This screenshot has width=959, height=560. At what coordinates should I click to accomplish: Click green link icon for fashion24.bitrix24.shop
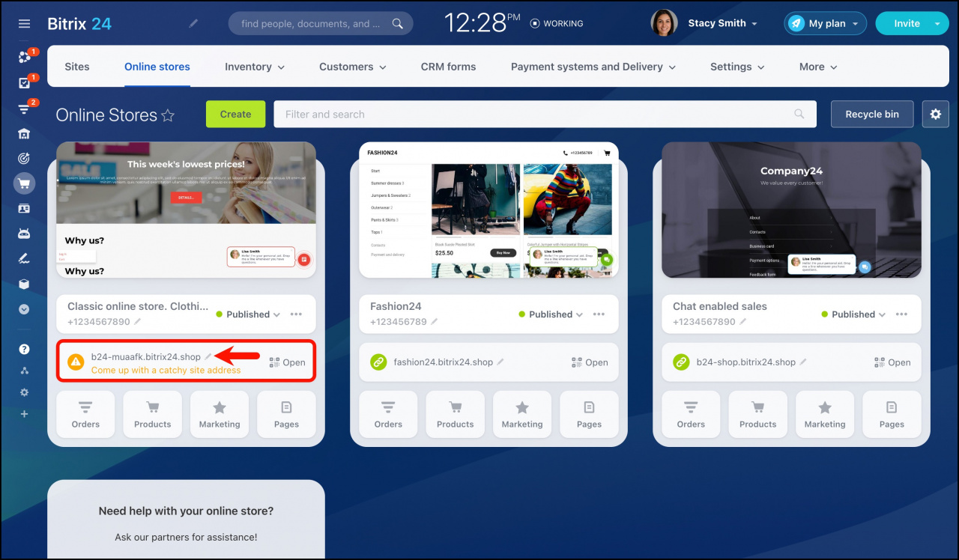378,362
